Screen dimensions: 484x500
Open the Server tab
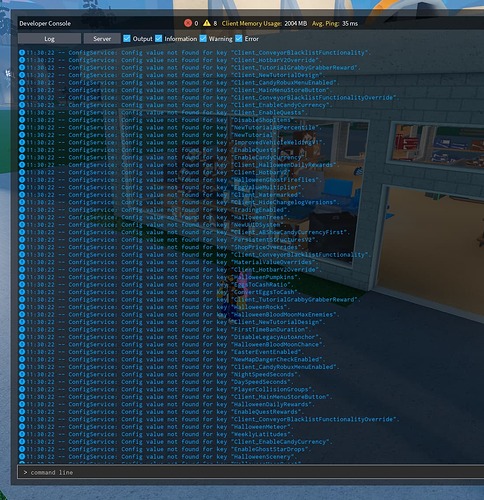[x=102, y=39]
